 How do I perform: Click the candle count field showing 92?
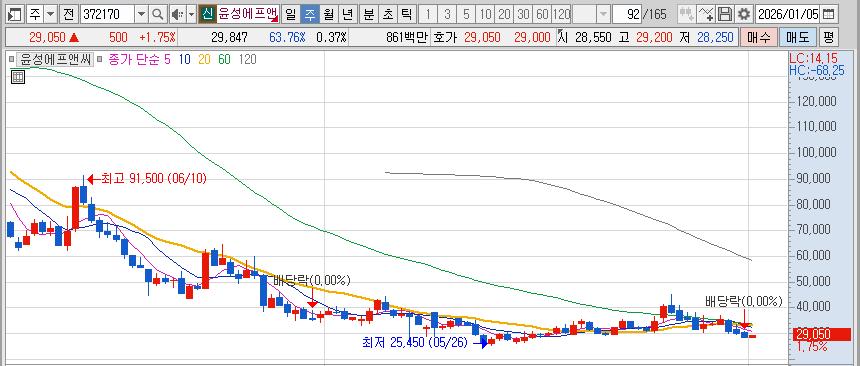tap(627, 14)
